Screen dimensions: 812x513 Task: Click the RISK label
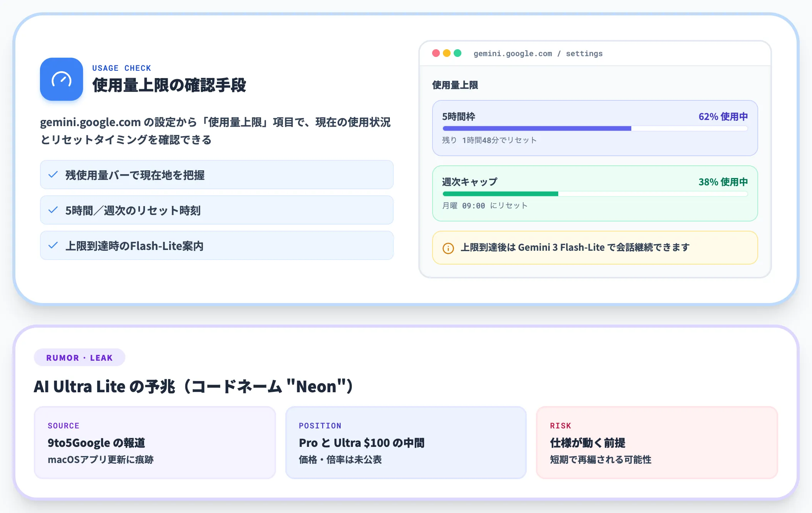(x=561, y=426)
